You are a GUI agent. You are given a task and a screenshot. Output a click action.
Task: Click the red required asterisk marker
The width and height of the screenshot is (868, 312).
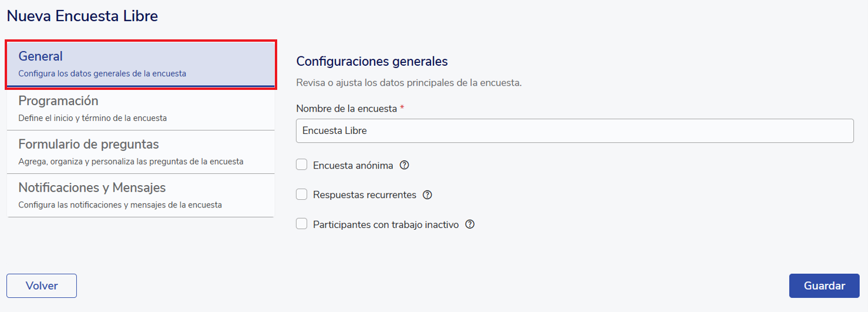(x=402, y=109)
